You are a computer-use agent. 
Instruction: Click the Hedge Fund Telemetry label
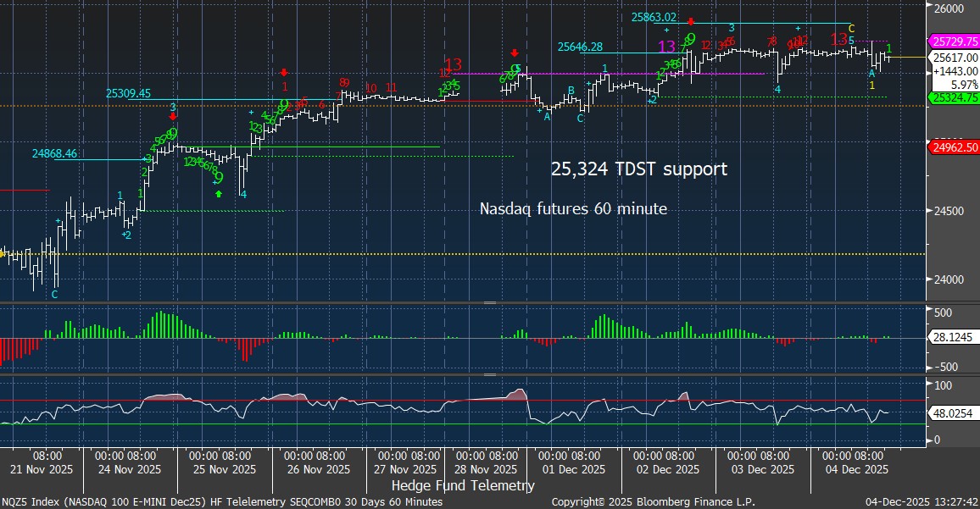pos(463,485)
